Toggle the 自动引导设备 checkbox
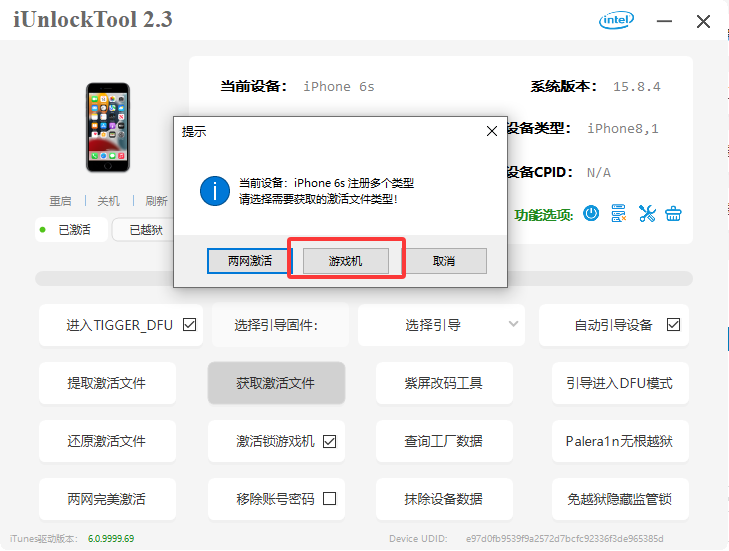 pyautogui.click(x=673, y=325)
